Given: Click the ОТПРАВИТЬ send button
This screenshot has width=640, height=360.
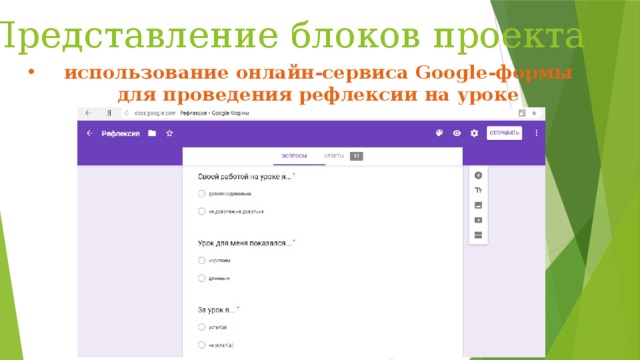Looking at the screenshot, I should coord(504,133).
